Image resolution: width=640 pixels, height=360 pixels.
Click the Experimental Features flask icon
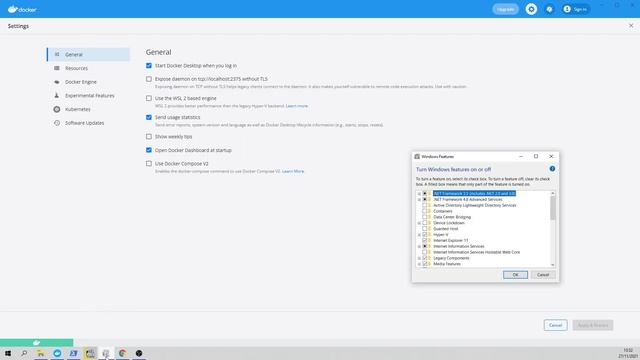click(57, 95)
